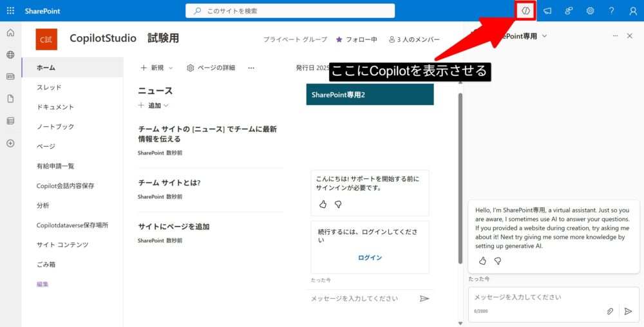
Task: Click the help question mark icon
Action: [611, 11]
